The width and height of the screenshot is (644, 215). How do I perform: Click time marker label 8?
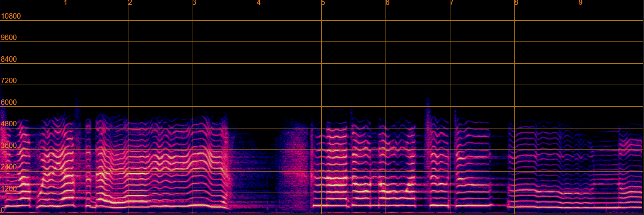[516, 3]
